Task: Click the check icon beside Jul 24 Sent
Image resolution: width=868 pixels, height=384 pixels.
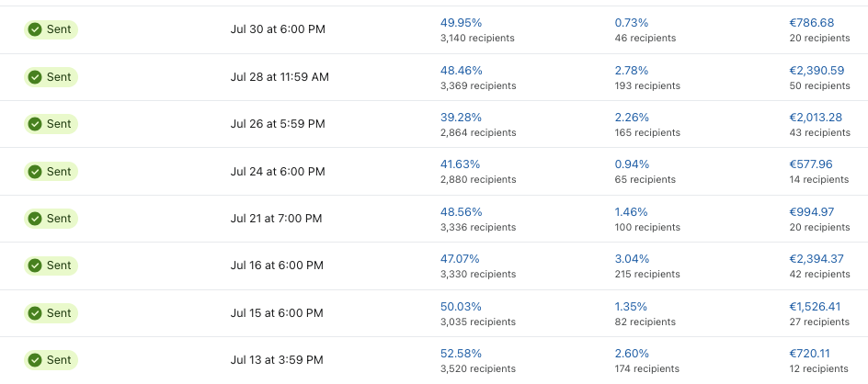Action: click(35, 172)
